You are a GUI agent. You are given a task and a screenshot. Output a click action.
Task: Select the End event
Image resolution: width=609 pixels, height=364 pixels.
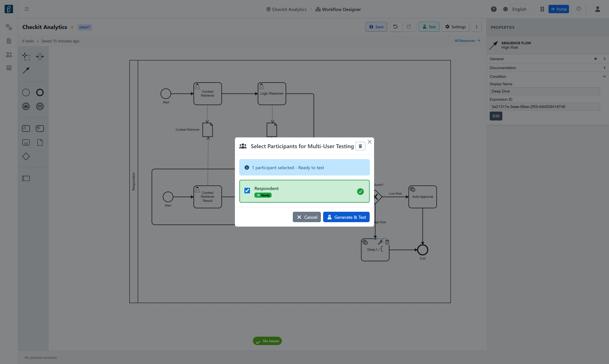(x=422, y=250)
